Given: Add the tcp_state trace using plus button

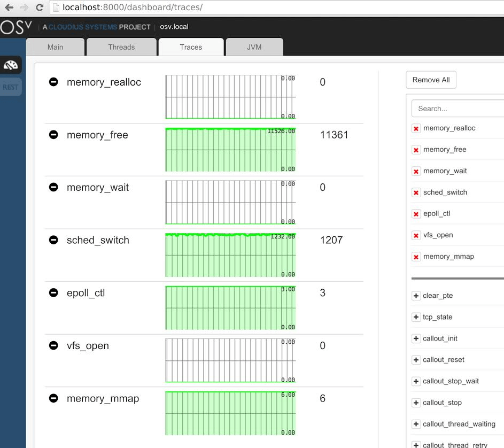Looking at the screenshot, I should [x=416, y=317].
